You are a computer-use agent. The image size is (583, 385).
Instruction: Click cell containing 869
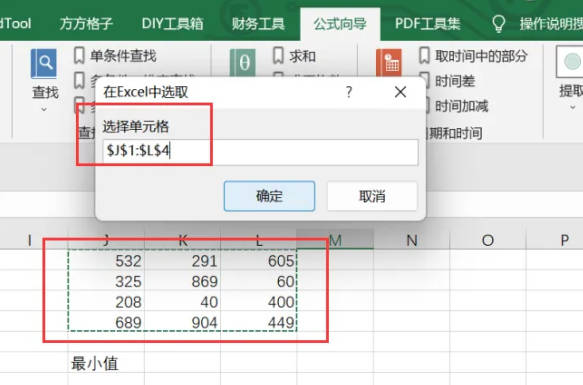(183, 281)
